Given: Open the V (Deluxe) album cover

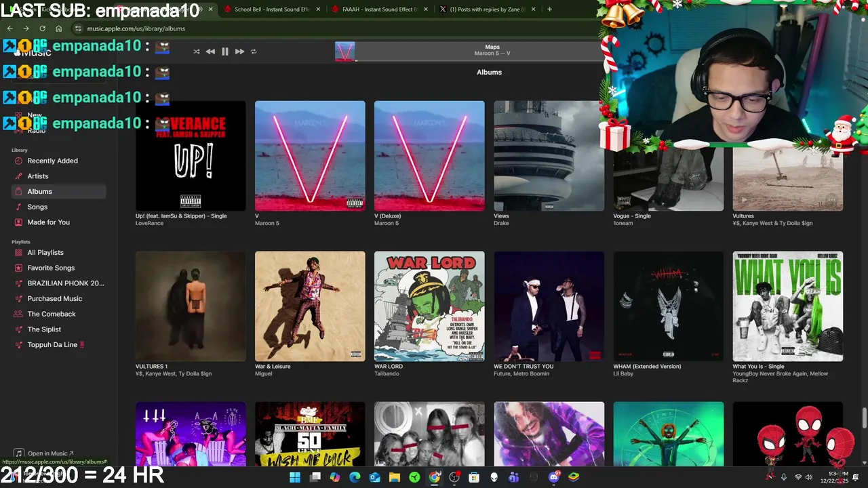Looking at the screenshot, I should [429, 156].
